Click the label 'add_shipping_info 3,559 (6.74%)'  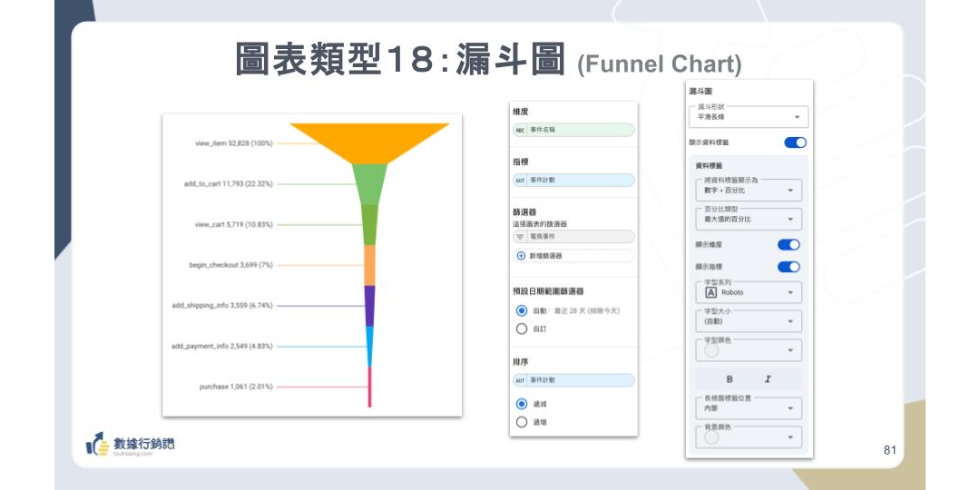coord(222,306)
